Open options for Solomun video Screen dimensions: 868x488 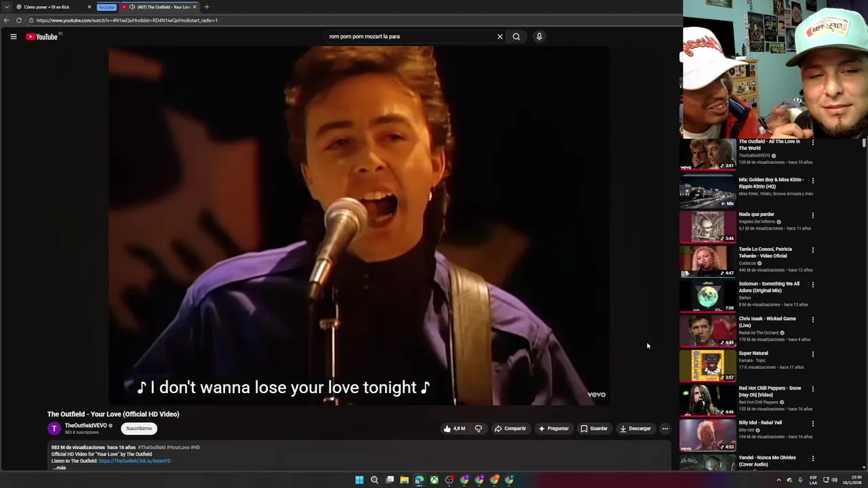pos(812,284)
